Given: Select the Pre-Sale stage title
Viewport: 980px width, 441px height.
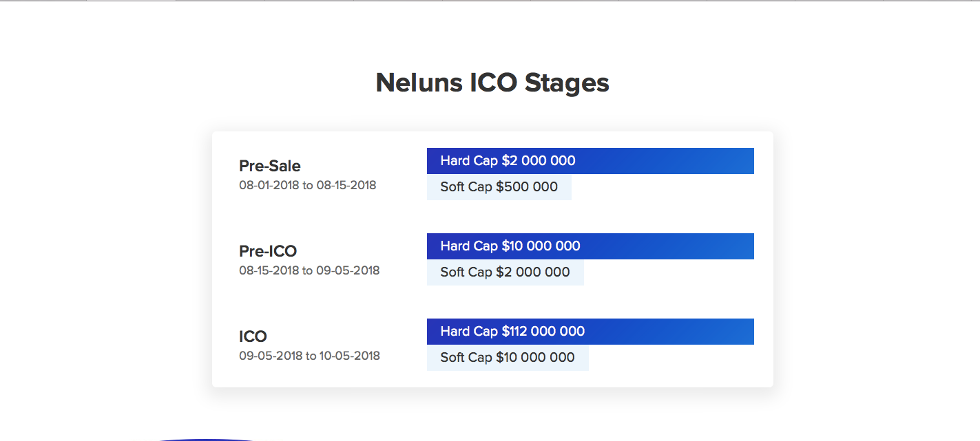Looking at the screenshot, I should coord(270,166).
